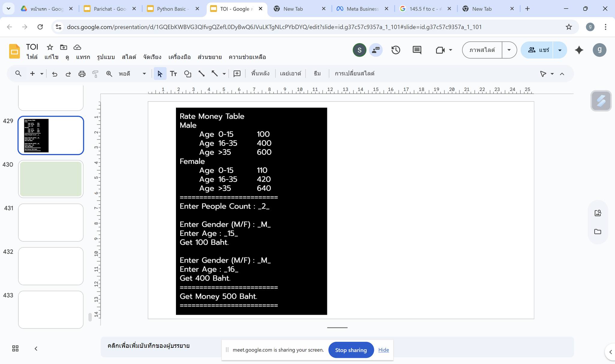Switch to Python Basic tab
Image resolution: width=615 pixels, height=364 pixels.
tap(173, 9)
